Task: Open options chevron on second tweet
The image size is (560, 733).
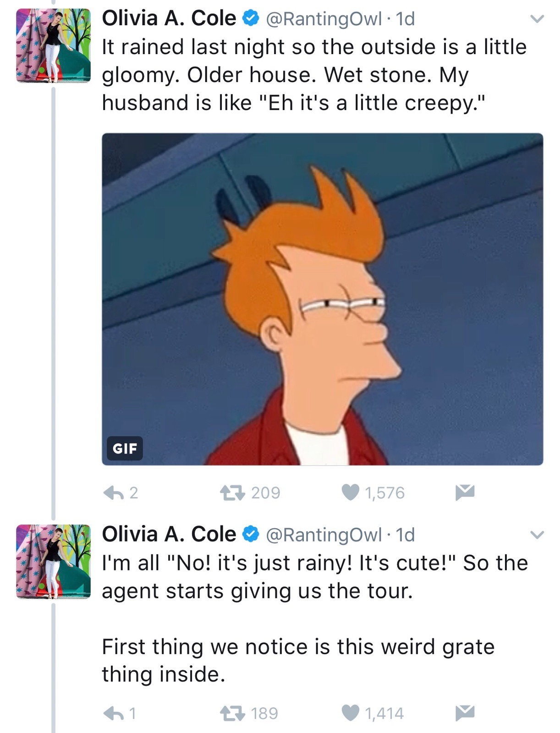Action: pos(537,535)
